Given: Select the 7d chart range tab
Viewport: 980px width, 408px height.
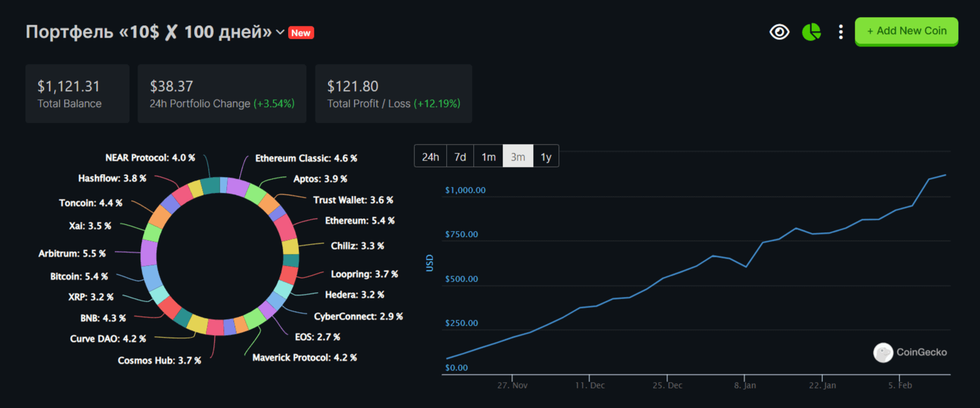Looking at the screenshot, I should pyautogui.click(x=460, y=156).
